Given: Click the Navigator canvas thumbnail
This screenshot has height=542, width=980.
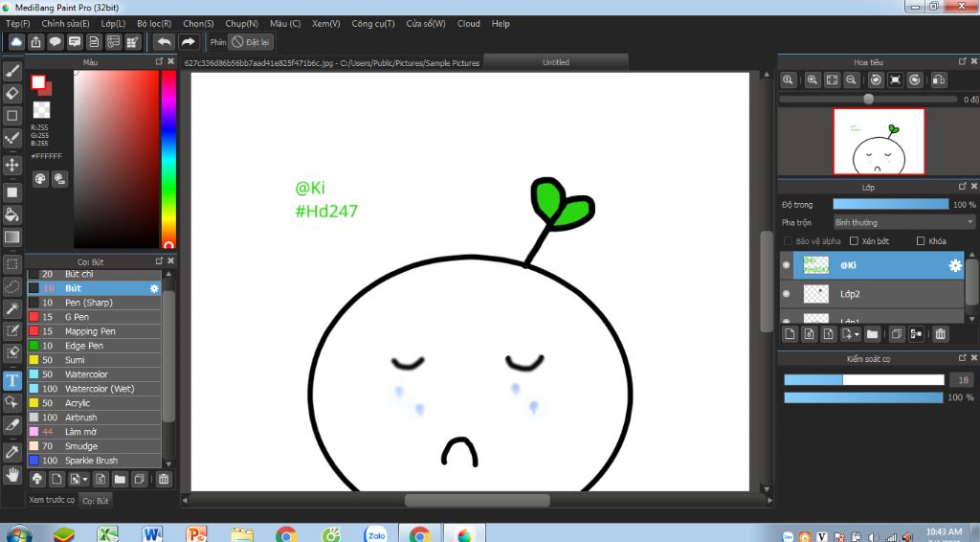Looking at the screenshot, I should pos(879,142).
